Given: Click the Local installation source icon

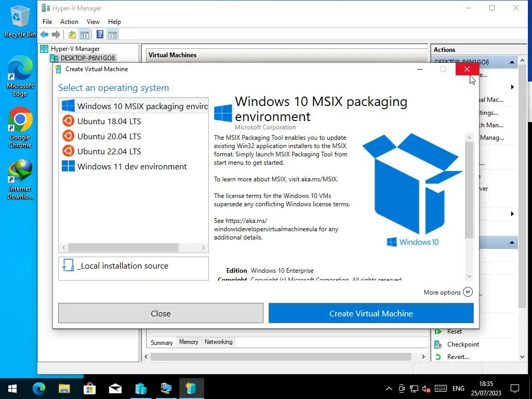Looking at the screenshot, I should click(x=68, y=265).
